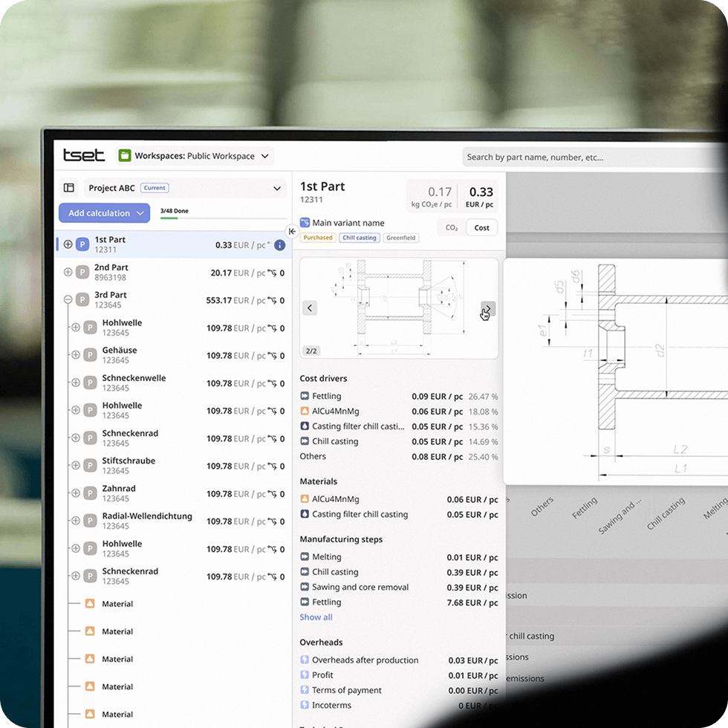Click the enlarged drawing preview popup
This screenshot has width=728, height=728.
pos(615,371)
